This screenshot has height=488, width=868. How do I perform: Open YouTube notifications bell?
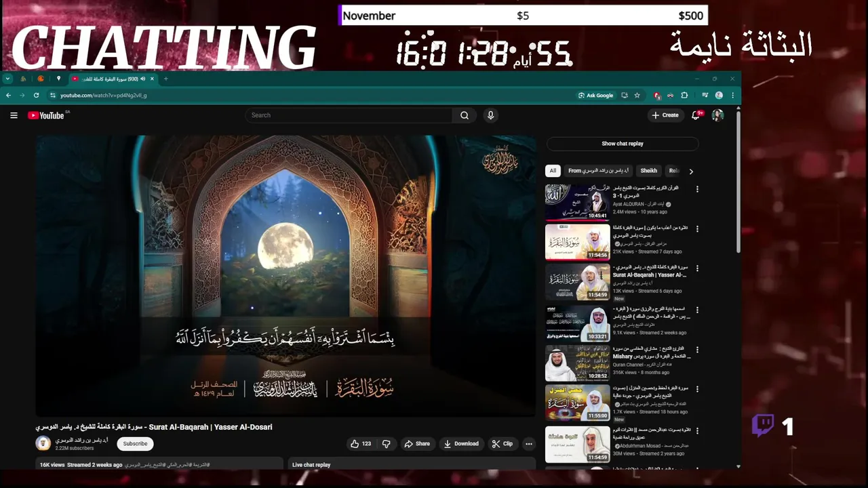[x=695, y=115]
